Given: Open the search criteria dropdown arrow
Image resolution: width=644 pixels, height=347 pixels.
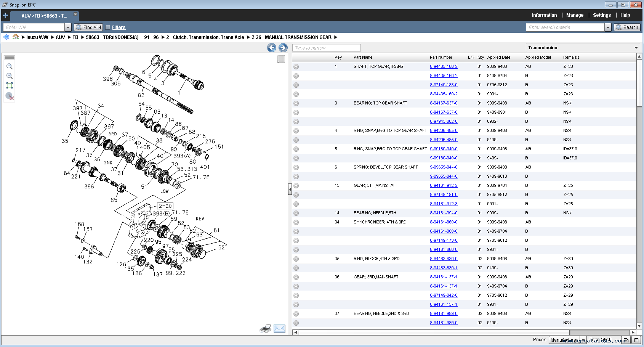Looking at the screenshot, I should [608, 27].
